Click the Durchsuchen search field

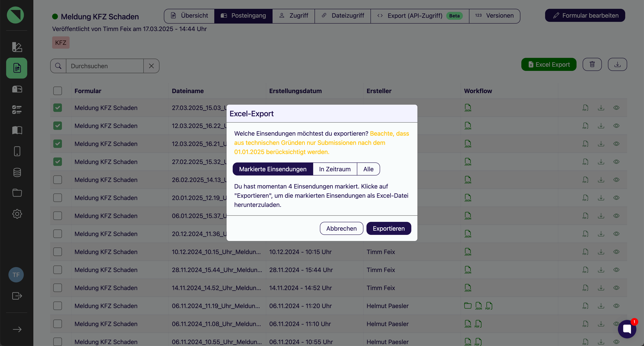click(x=104, y=66)
